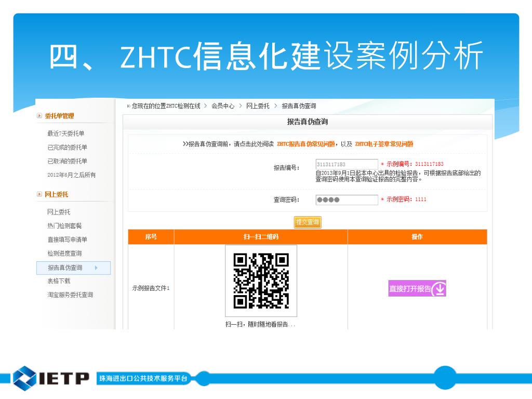Image resolution: width=532 pixels, height=399 pixels.
Task: Focus the 查询密码 password field
Action: click(x=347, y=200)
